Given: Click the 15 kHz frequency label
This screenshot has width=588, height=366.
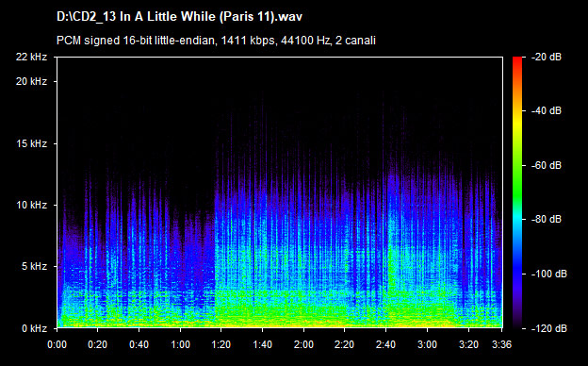Looking at the screenshot, I should pyautogui.click(x=31, y=143).
